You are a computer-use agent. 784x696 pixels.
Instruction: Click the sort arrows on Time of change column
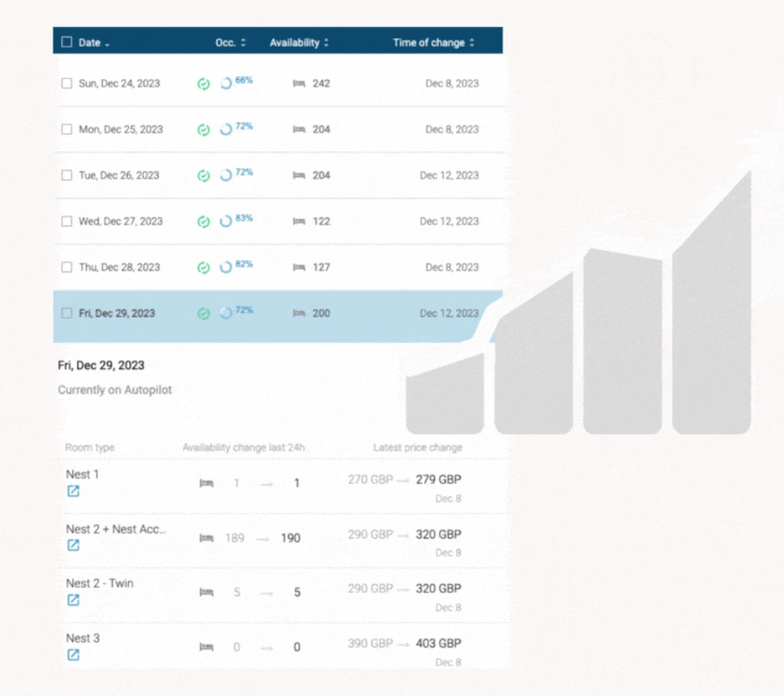471,42
